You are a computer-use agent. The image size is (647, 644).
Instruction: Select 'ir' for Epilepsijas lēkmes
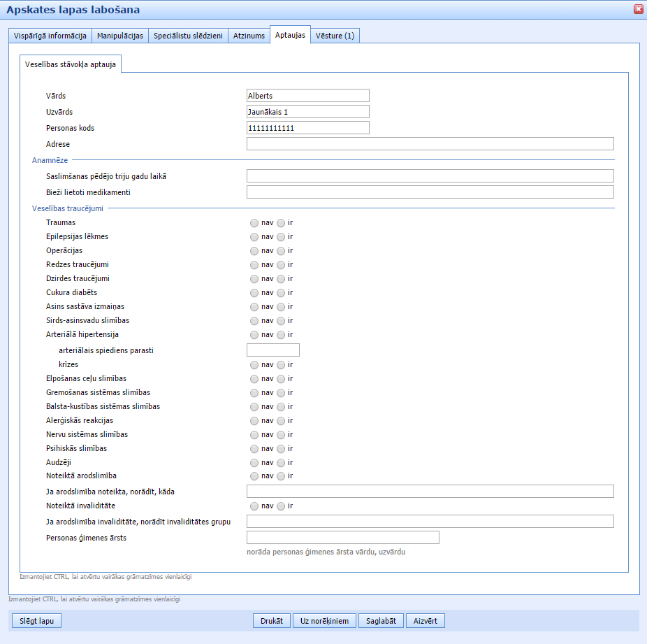(281, 237)
